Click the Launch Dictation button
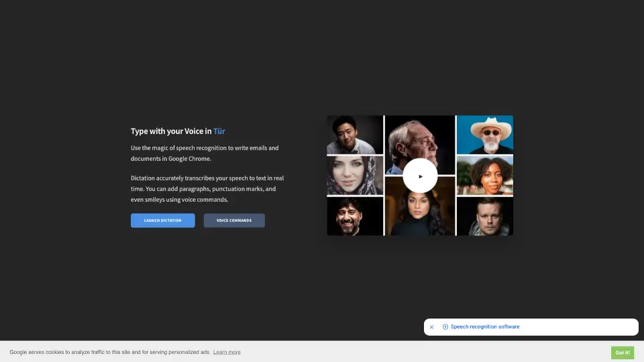This screenshot has width=644, height=362. pyautogui.click(x=162, y=221)
